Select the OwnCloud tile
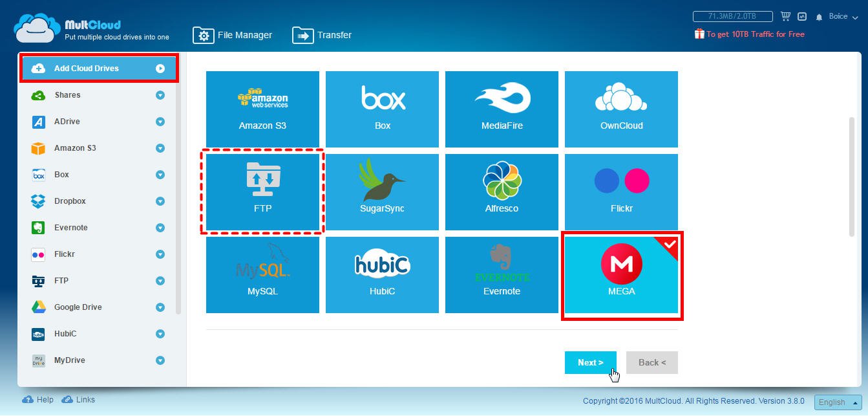 pyautogui.click(x=621, y=109)
